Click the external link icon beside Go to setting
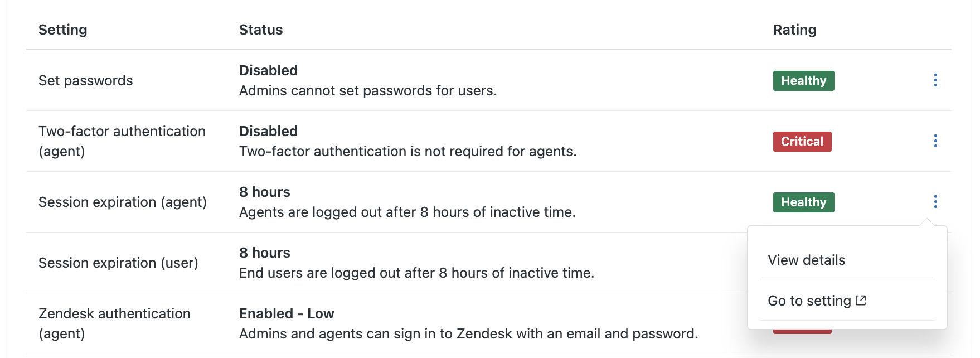 tap(861, 301)
